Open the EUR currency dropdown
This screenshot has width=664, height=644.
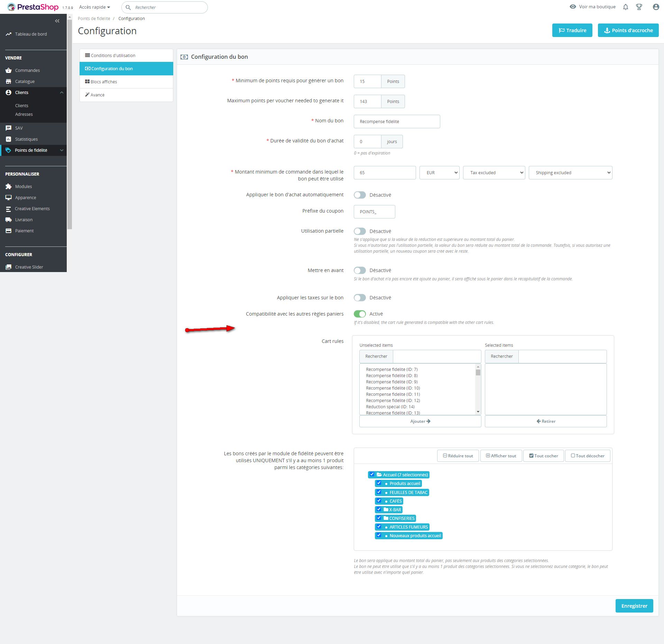point(439,173)
